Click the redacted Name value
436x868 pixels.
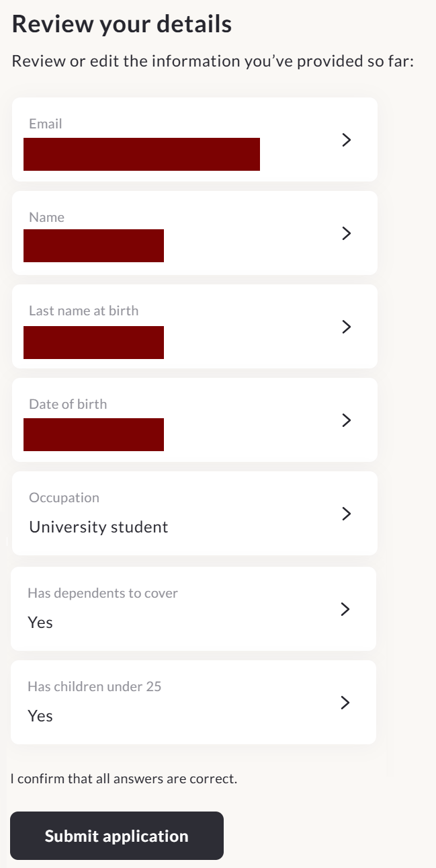pyautogui.click(x=93, y=245)
